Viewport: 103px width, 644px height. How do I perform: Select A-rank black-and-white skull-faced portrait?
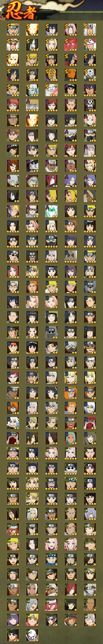pos(90,105)
